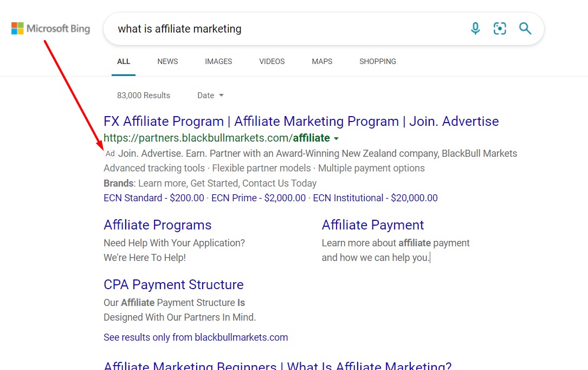Open FX Affiliate Program ad headline
Image resolution: width=588 pixels, height=370 pixels.
point(301,121)
